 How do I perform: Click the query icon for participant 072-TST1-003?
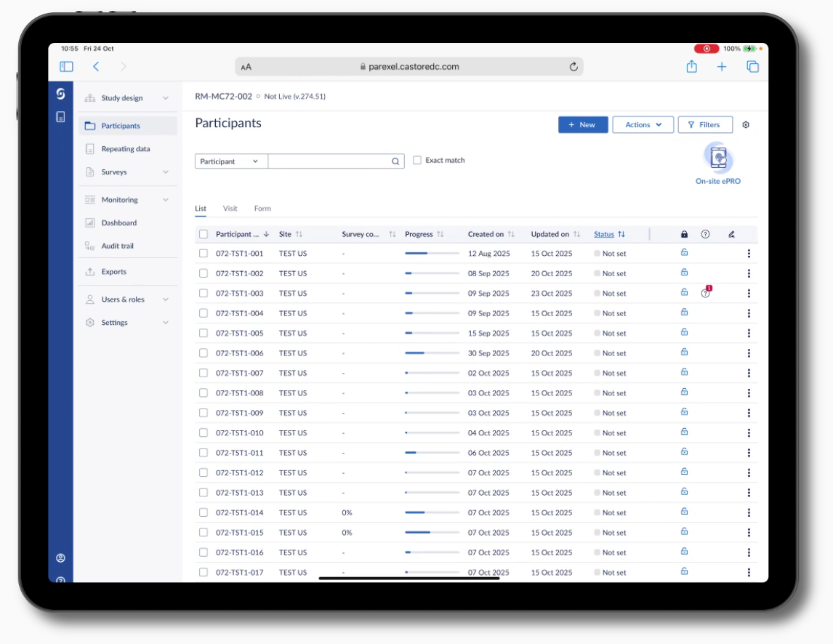[705, 293]
